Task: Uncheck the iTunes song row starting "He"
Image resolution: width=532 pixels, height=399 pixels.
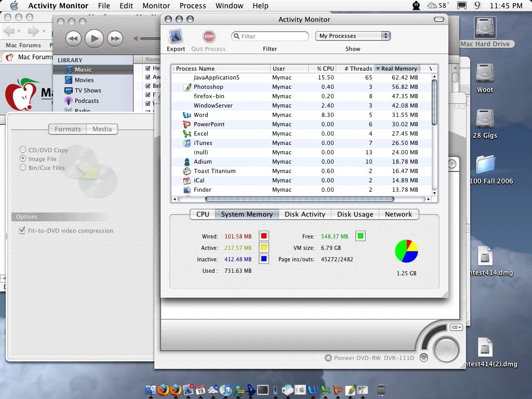Action: coord(148,68)
